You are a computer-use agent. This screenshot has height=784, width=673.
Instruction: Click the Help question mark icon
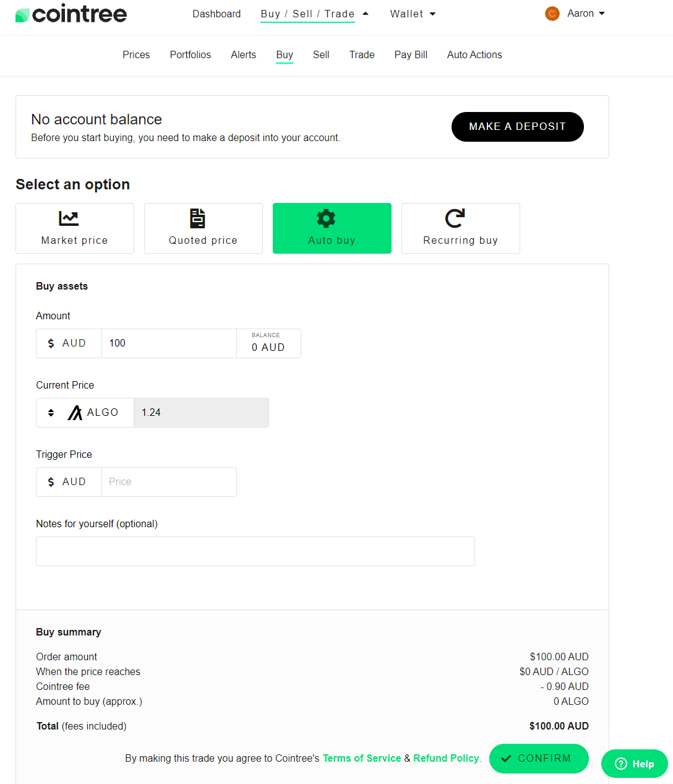point(621,764)
